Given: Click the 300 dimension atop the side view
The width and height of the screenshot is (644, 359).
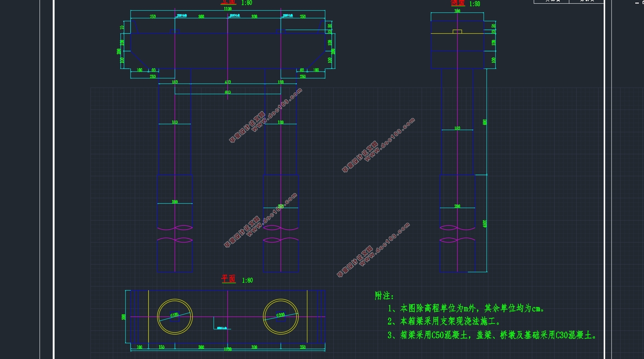Looking at the screenshot, I should pyautogui.click(x=457, y=11).
